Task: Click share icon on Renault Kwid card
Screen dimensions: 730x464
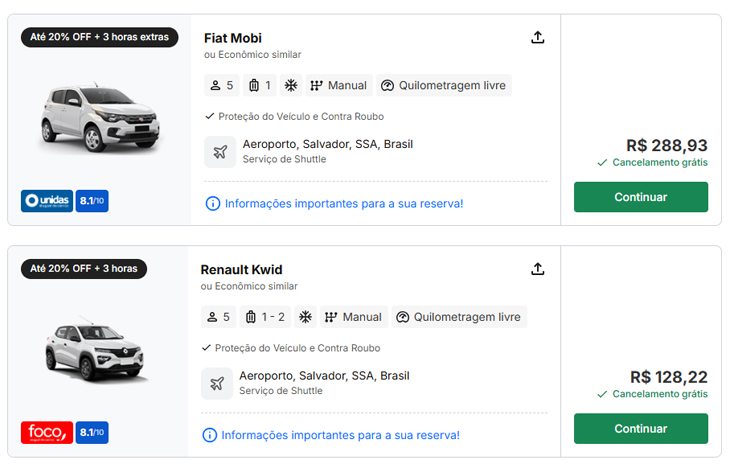Action: (x=537, y=269)
